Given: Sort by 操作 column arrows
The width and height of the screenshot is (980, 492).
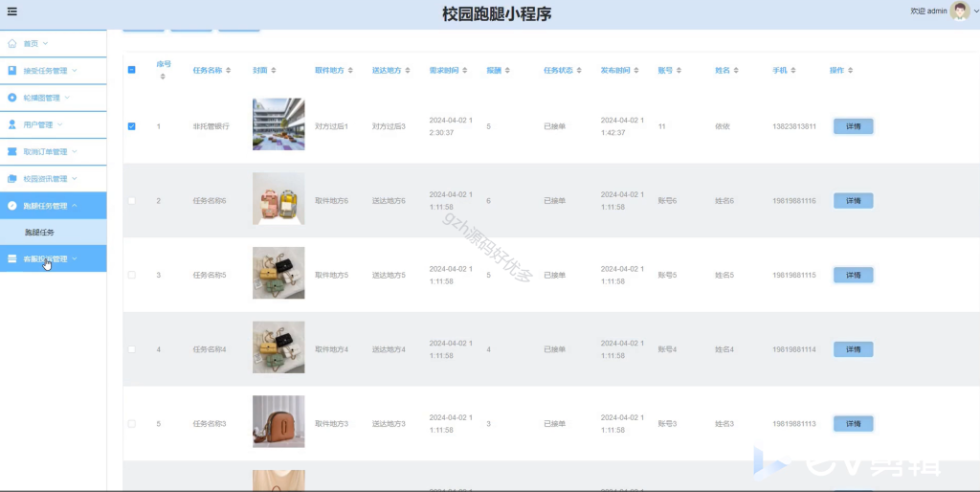Looking at the screenshot, I should 850,71.
